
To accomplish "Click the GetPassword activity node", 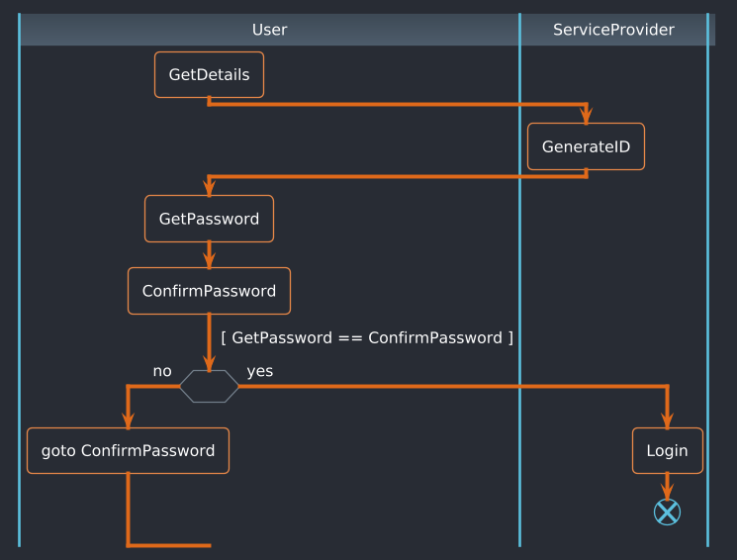I will click(x=209, y=219).
